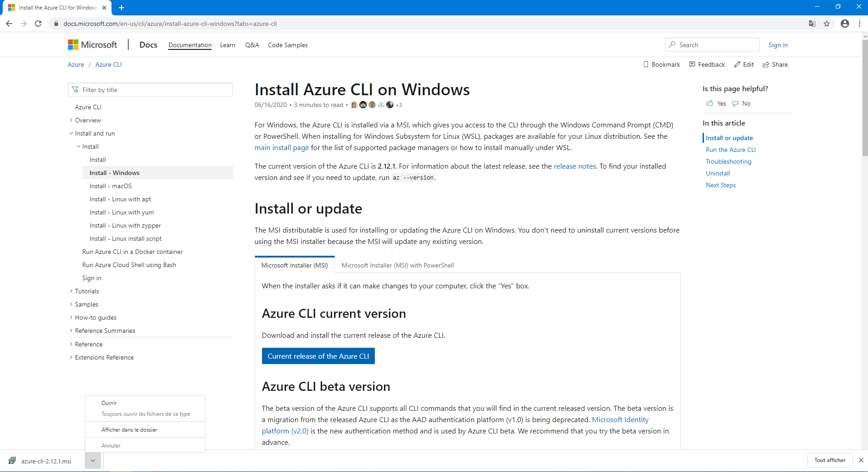
Task: Click the Bookmark icon in the page toolbar
Action: click(x=646, y=64)
